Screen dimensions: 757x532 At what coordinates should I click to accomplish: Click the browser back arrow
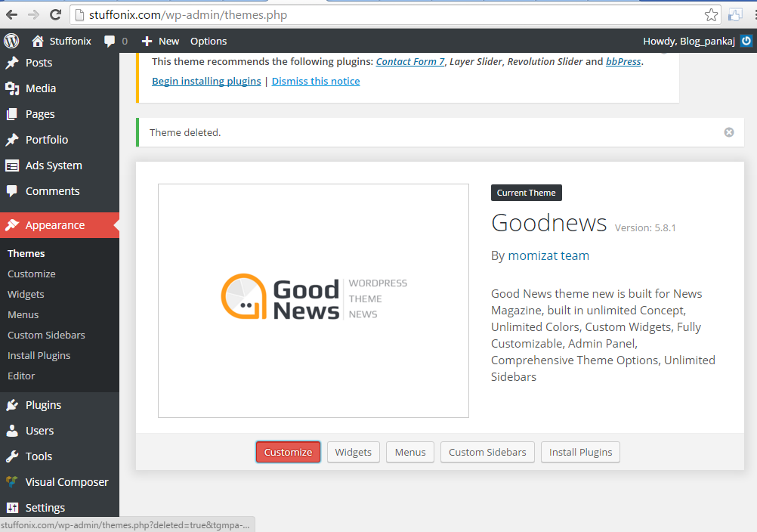pyautogui.click(x=11, y=15)
